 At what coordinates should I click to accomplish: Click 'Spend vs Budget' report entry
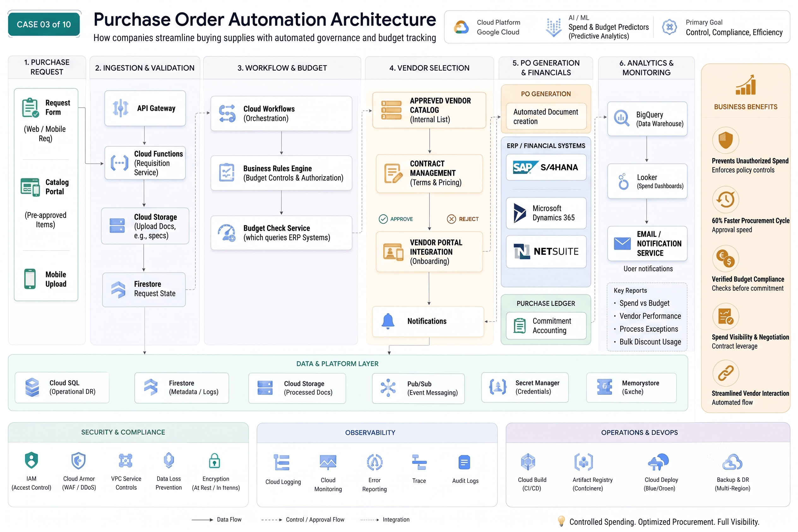pos(644,303)
